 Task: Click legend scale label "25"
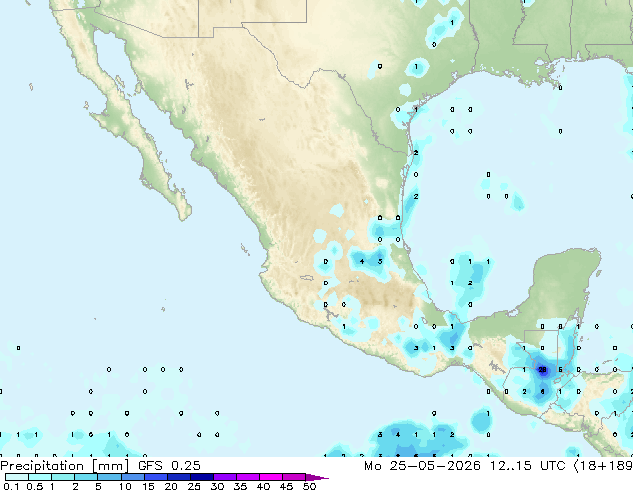[x=194, y=486]
